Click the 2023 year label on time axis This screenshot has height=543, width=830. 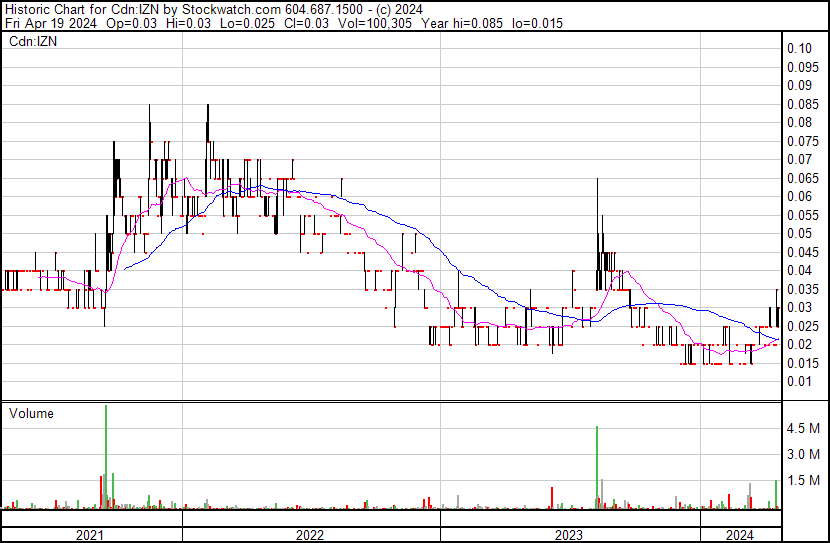coord(569,535)
